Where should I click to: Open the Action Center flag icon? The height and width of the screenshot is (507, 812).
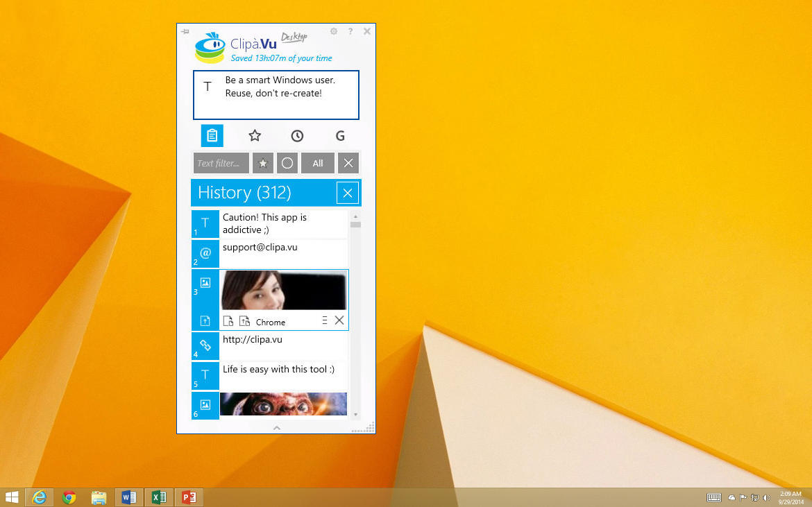743,498
